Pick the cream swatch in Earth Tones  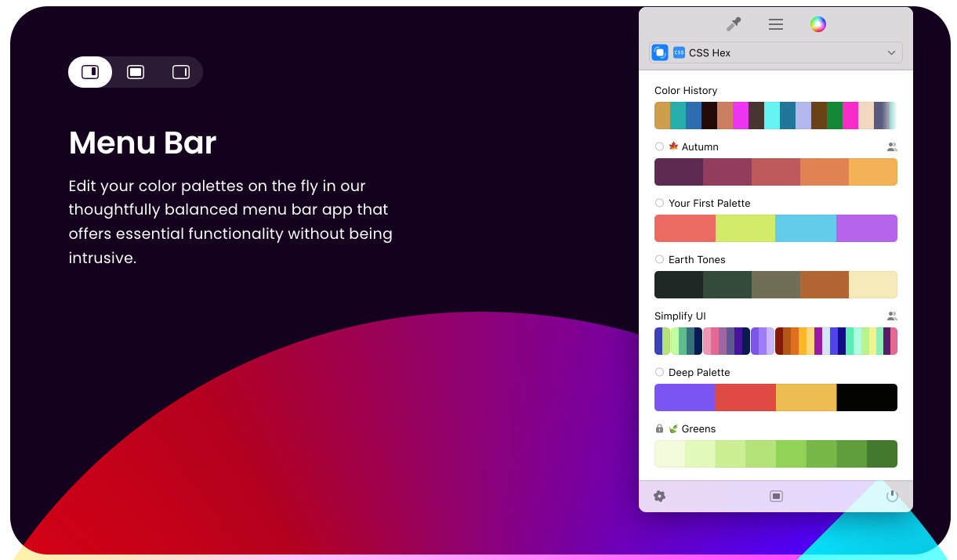[x=873, y=284]
